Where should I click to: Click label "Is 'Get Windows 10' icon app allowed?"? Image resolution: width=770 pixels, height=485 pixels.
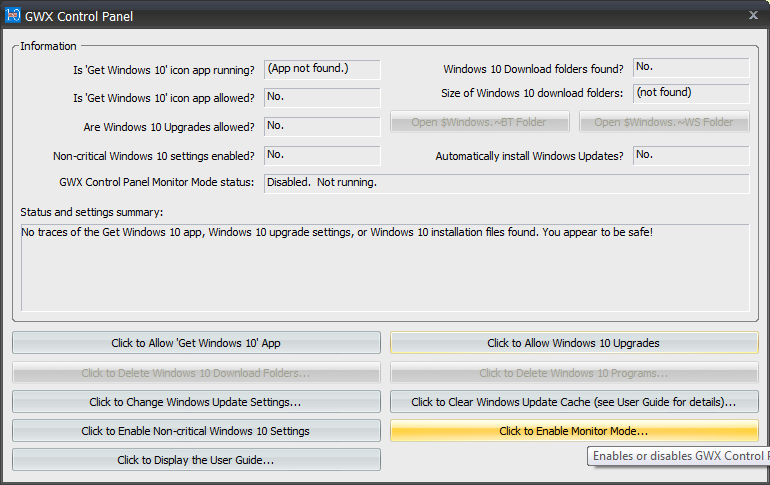[164, 98]
